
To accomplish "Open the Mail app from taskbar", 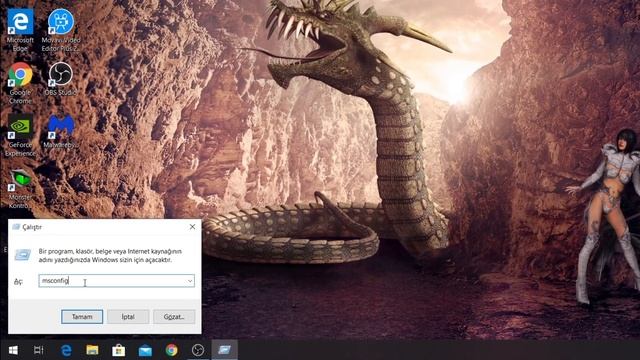I will (x=145, y=350).
